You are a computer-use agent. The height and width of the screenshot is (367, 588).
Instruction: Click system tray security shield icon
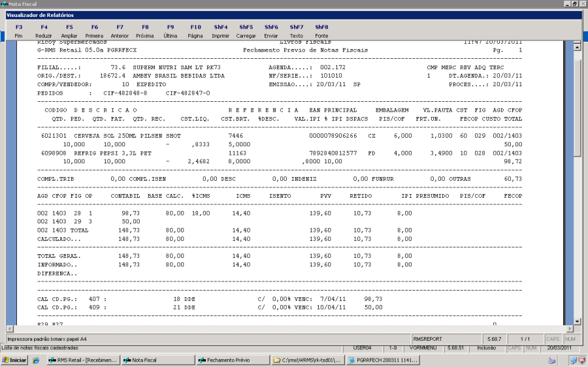pos(582,360)
